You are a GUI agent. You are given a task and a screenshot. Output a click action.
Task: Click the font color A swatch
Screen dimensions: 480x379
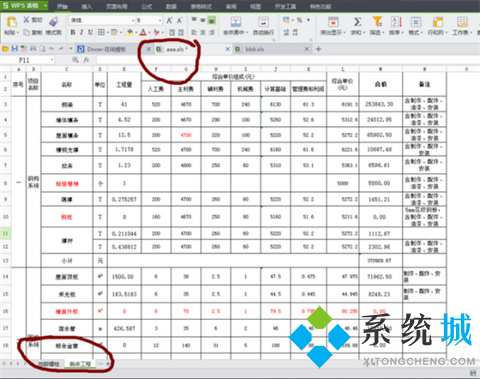143,32
